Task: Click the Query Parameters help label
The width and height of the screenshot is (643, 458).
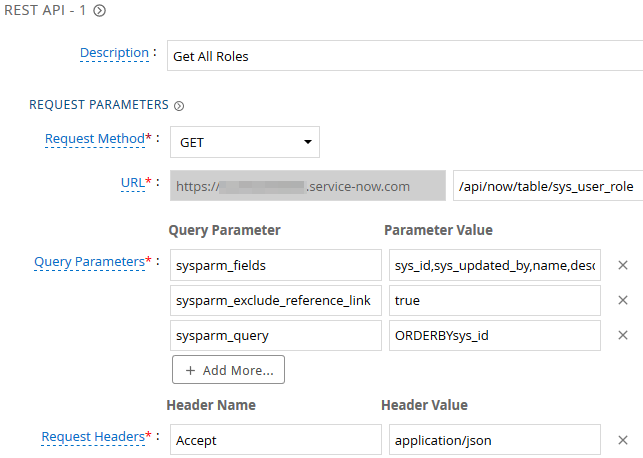Action: (89, 262)
